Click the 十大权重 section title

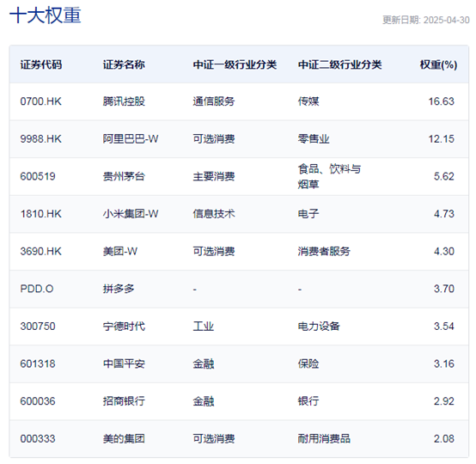[46, 15]
